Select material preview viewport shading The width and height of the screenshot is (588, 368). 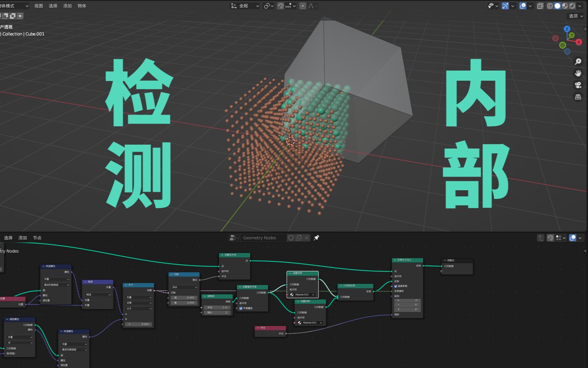(565, 6)
